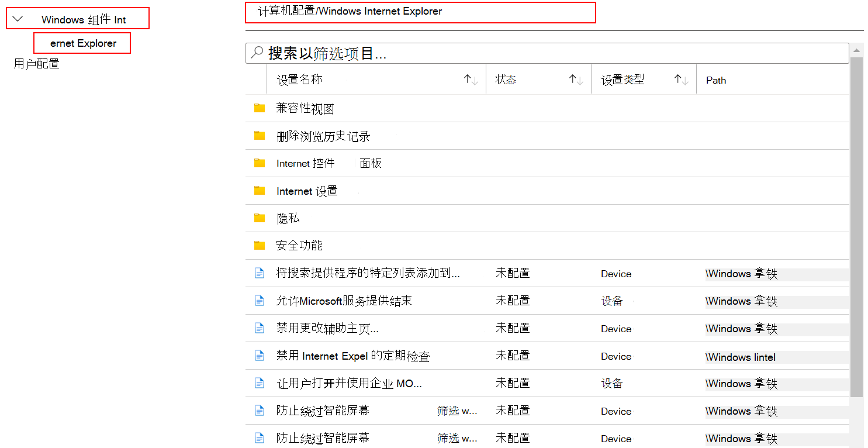Screen dimensions: 868x448
Task: Click 未配置 status for 禁用更改辅助主页
Action: coord(513,328)
